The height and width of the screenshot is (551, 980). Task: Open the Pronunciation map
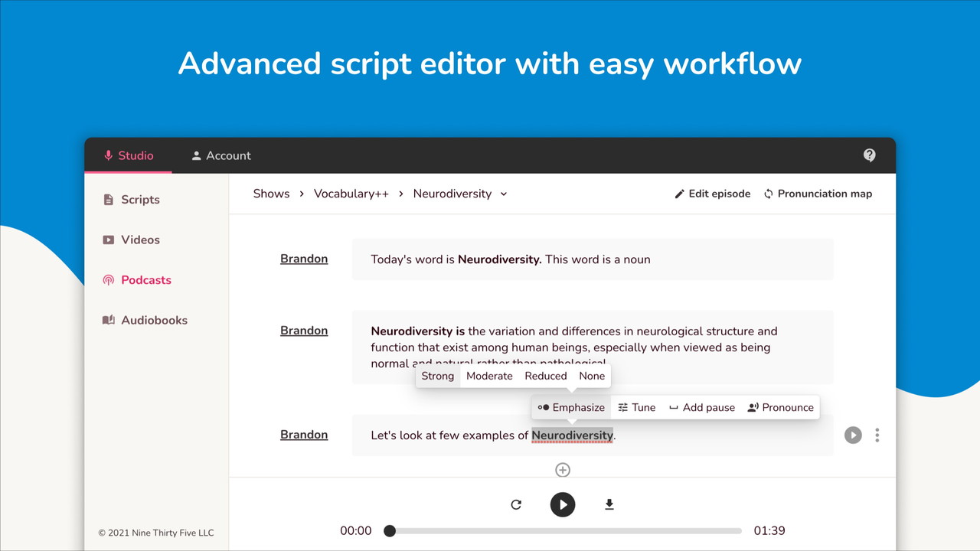pyautogui.click(x=817, y=194)
